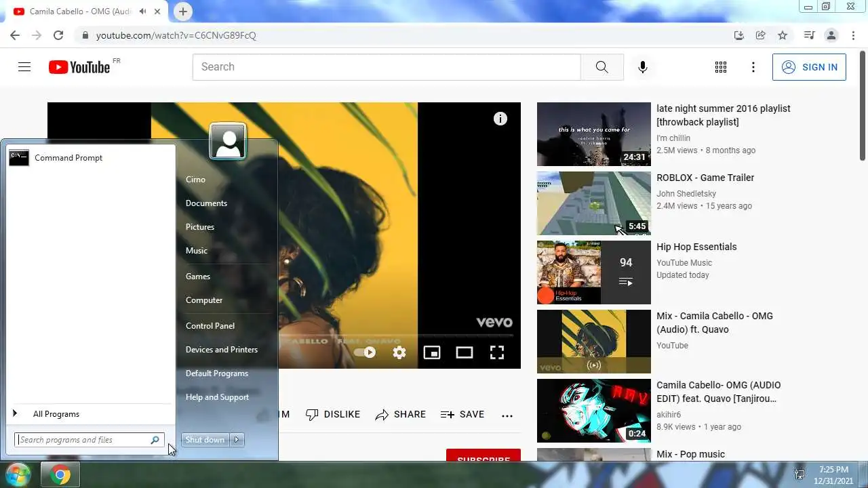Open the YouTube hamburger guide menu
This screenshot has width=868, height=488.
point(24,67)
